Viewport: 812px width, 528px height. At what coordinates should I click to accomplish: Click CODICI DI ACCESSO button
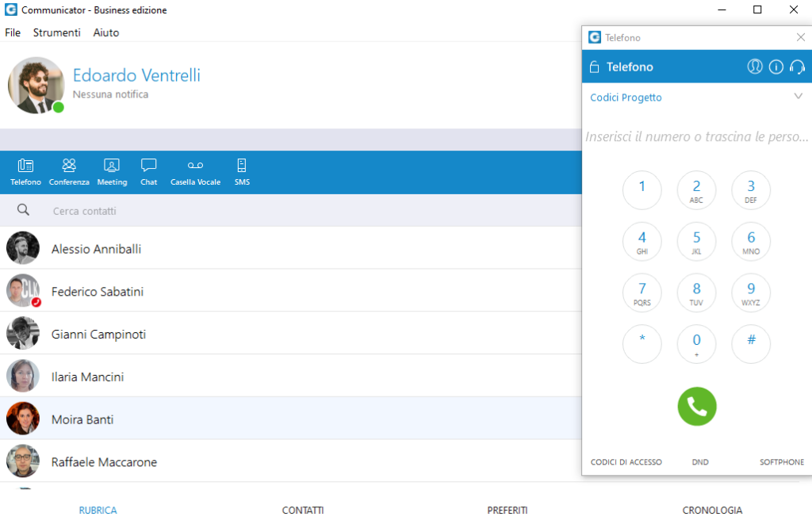click(626, 462)
